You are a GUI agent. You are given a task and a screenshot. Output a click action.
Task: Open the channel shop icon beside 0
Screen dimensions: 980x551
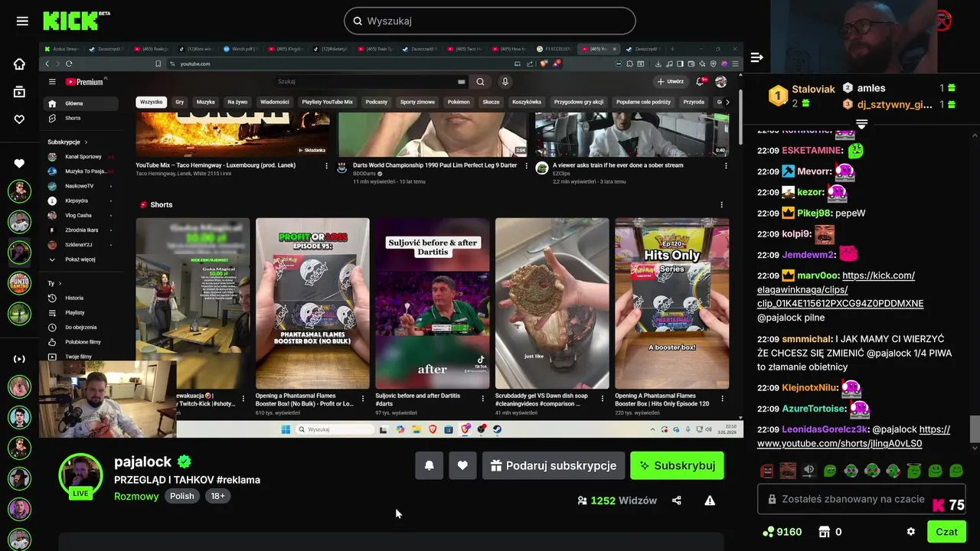[825, 532]
